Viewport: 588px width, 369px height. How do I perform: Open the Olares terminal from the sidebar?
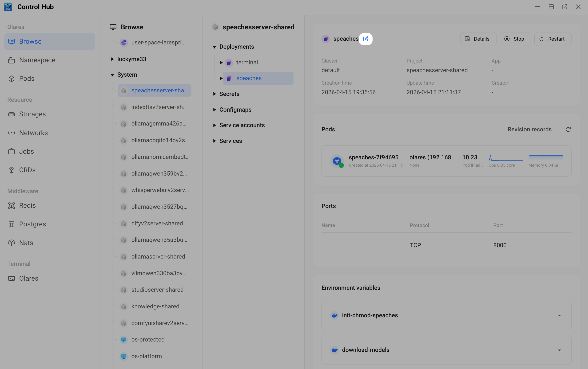28,278
